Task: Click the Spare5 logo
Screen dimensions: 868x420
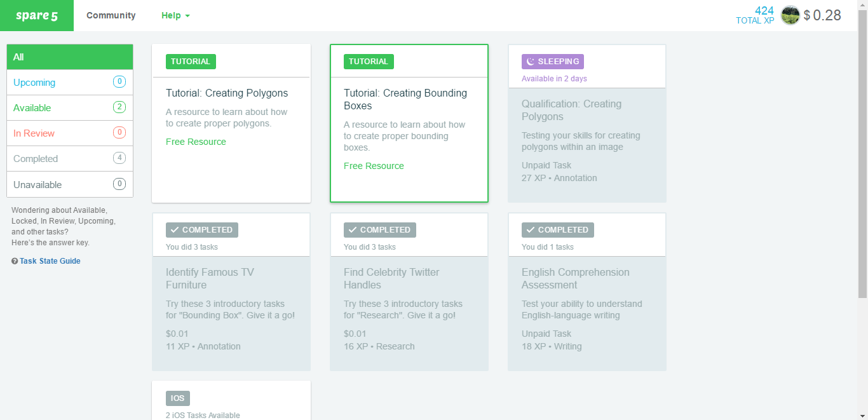Action: 37,15
